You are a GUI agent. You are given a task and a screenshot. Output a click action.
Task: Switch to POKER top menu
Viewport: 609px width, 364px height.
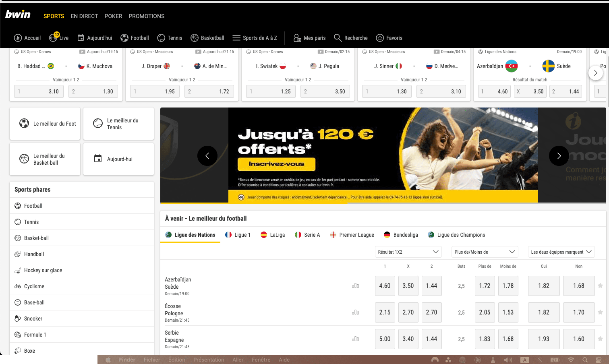point(113,16)
